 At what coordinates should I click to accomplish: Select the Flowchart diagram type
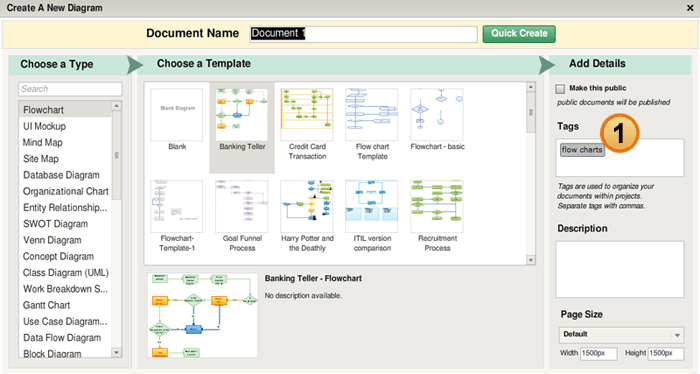(65, 110)
